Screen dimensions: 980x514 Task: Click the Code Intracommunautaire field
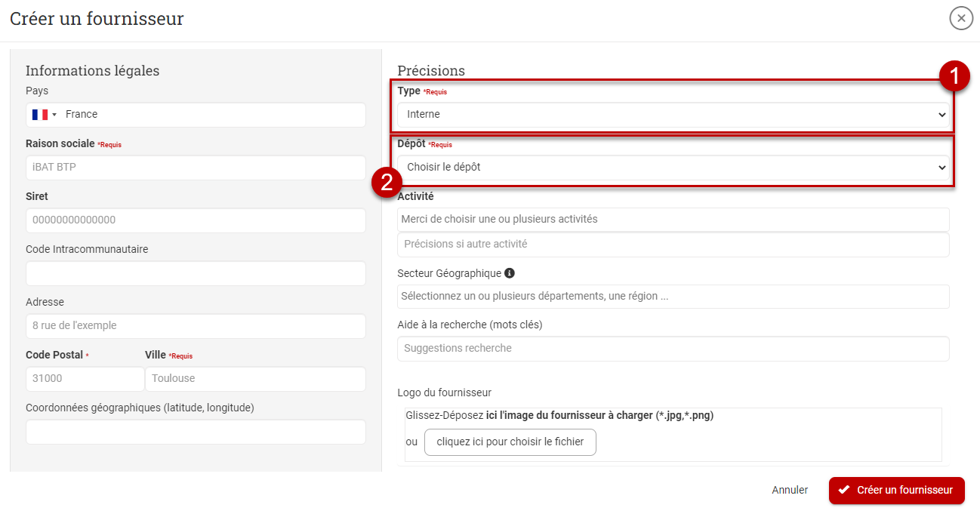196,273
